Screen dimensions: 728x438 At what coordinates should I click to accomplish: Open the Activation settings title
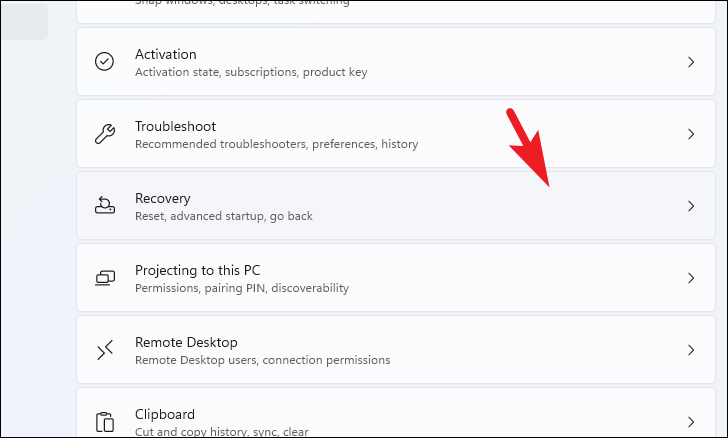[x=166, y=54]
